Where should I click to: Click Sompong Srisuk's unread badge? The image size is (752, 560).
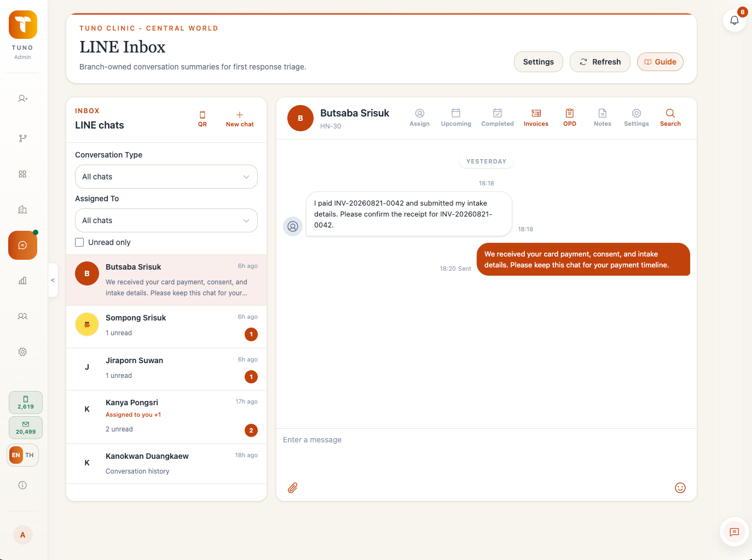click(x=251, y=334)
